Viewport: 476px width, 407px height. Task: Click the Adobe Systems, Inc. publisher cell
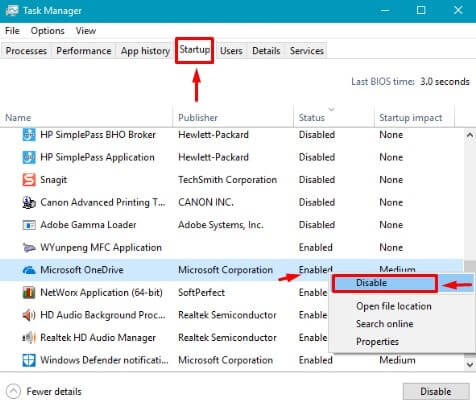pyautogui.click(x=221, y=225)
